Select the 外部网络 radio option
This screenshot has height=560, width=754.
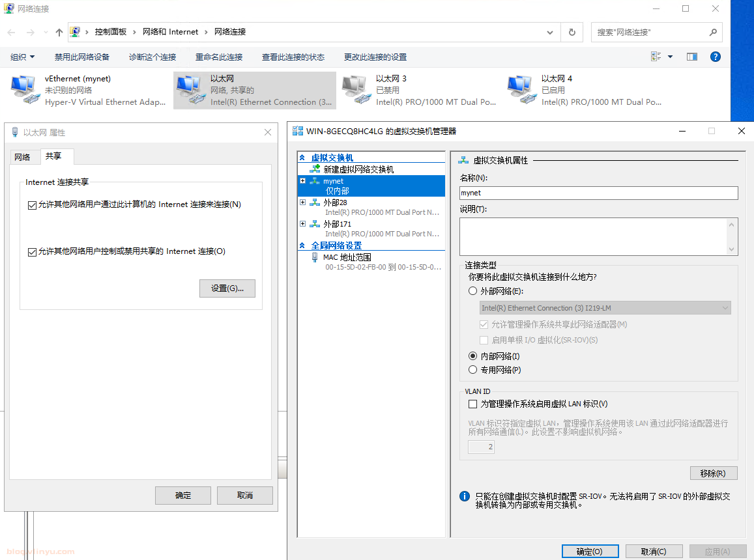(x=472, y=291)
